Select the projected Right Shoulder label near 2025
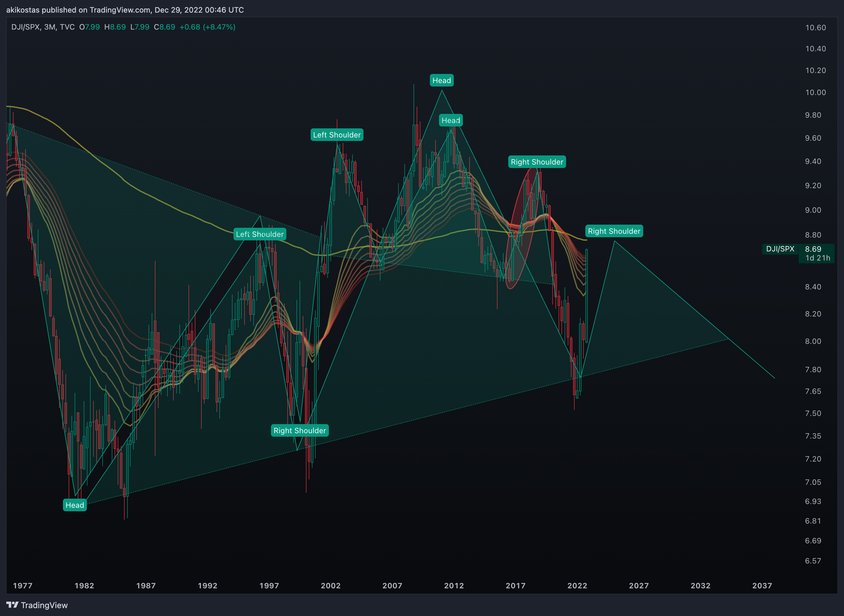 [x=614, y=231]
